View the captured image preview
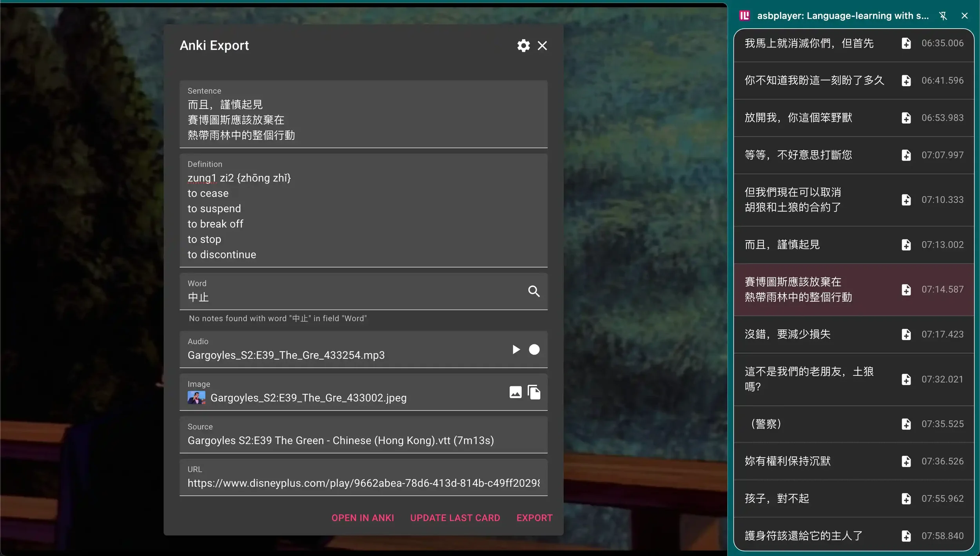The height and width of the screenshot is (556, 980). pos(515,392)
